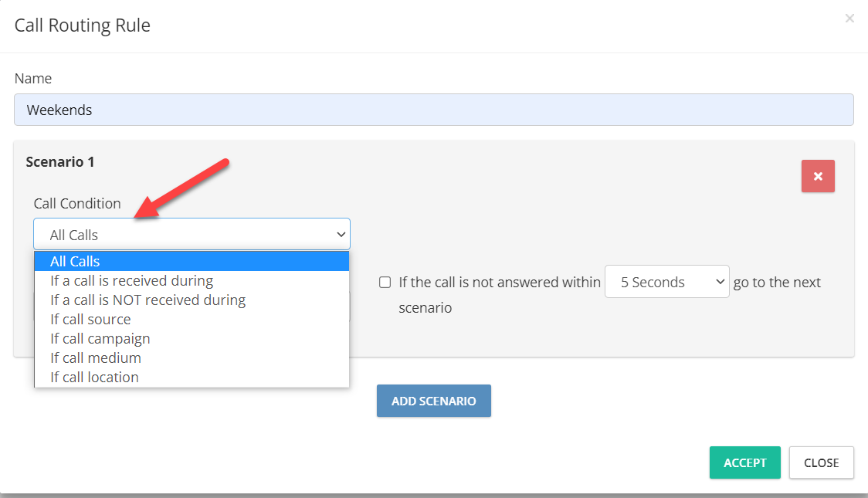Dismiss the dialog with the top-right X icon

tap(849, 19)
